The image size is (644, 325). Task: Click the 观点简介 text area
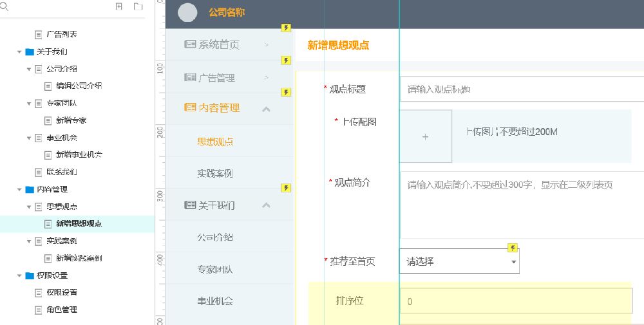(522, 205)
